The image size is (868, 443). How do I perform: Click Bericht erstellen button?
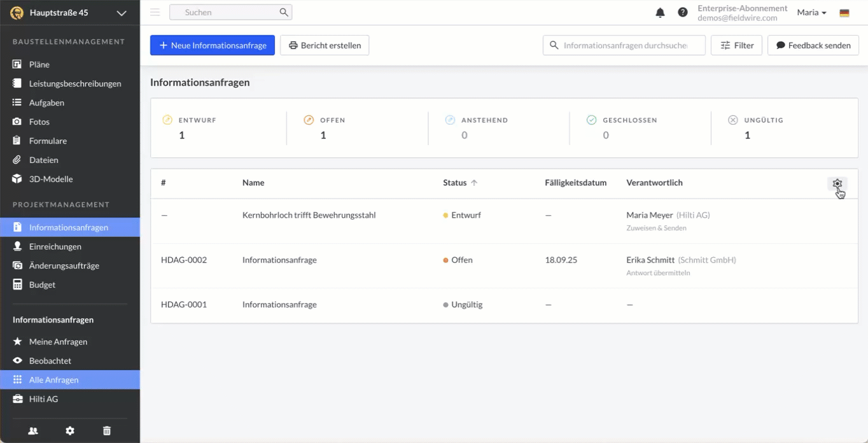point(325,45)
